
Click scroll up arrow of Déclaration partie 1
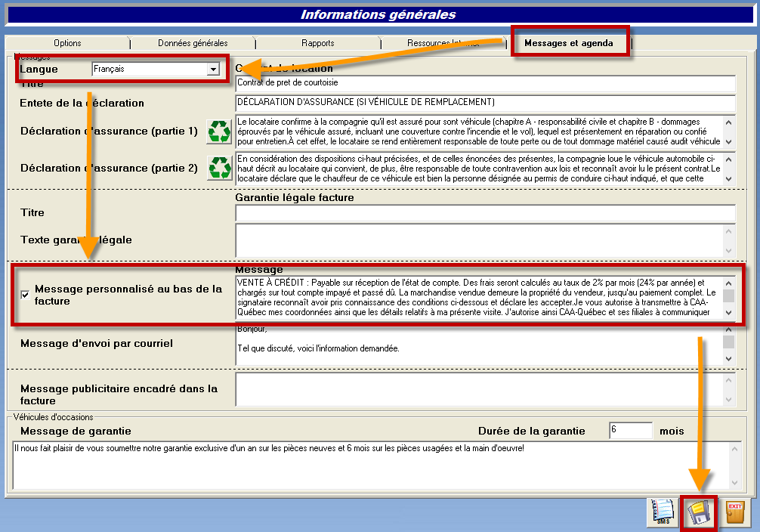(x=728, y=122)
